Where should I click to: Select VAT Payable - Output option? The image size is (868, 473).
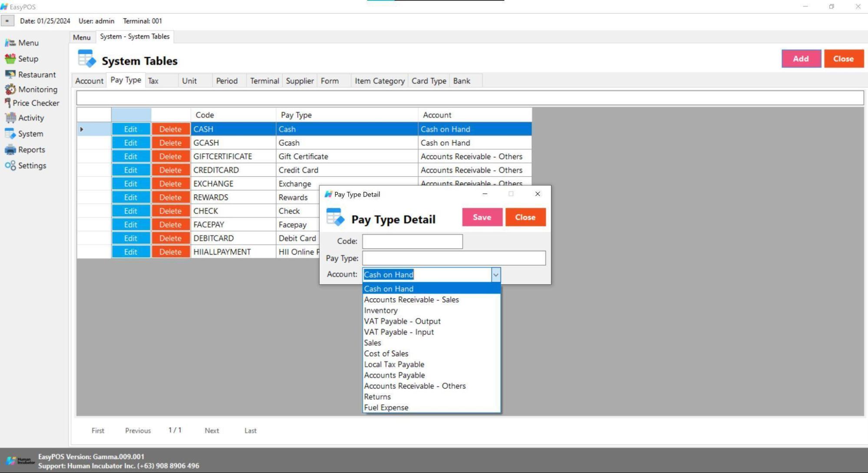[402, 321]
